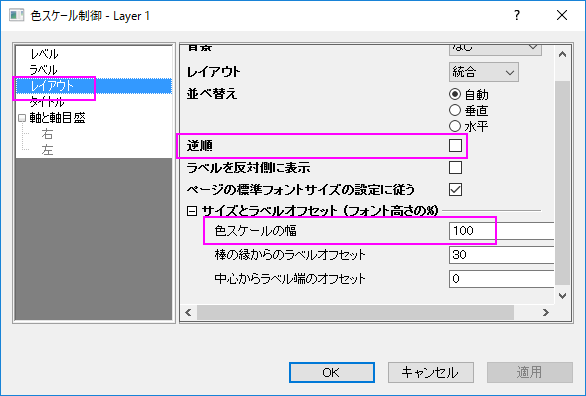
Task: Click the dialog title bar color scale icon
Action: click(17, 16)
